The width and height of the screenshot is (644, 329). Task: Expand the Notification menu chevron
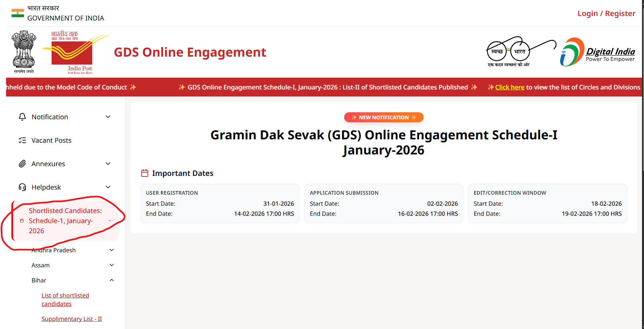[x=108, y=117]
